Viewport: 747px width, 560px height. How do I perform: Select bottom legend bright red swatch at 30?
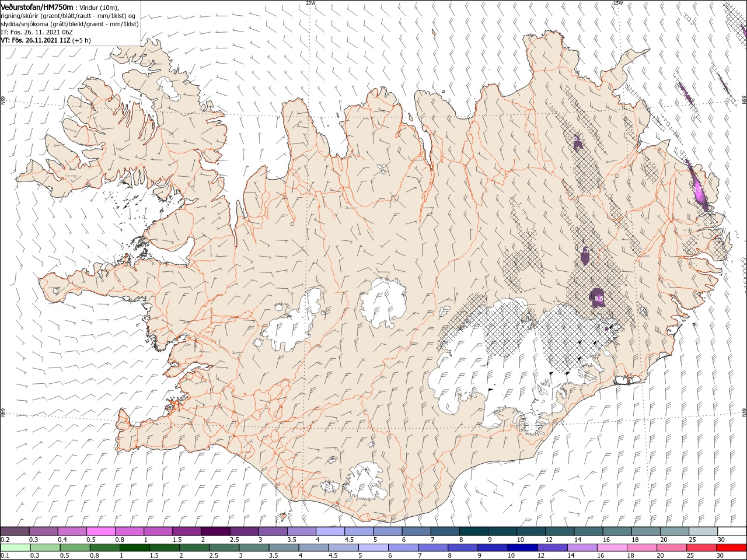coord(732,548)
